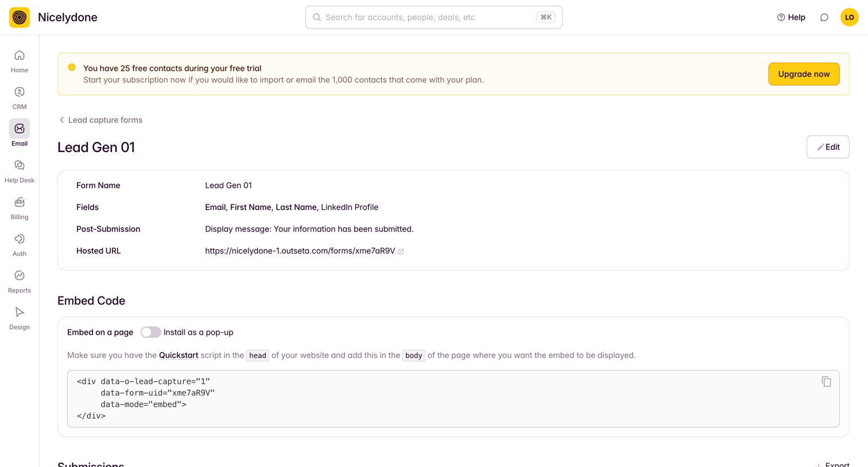Open the LO user avatar menu
The image size is (868, 467).
coord(849,17)
